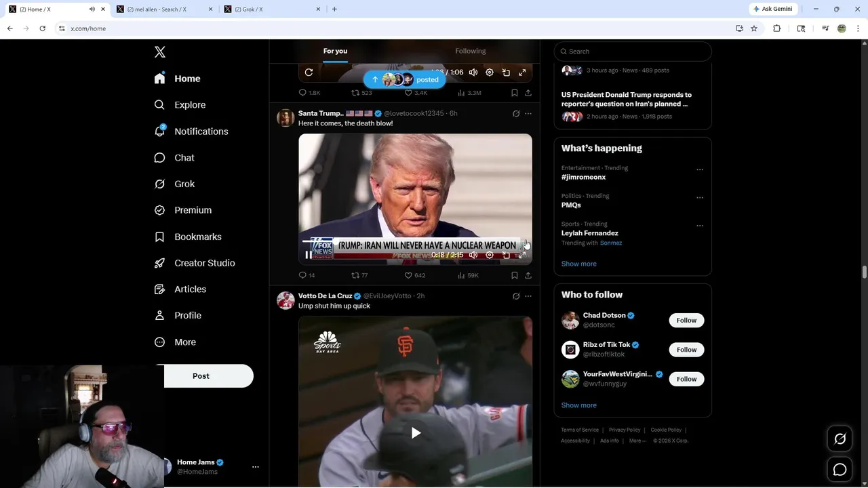Follow Chad Dotson
The image size is (868, 488).
pos(686,321)
